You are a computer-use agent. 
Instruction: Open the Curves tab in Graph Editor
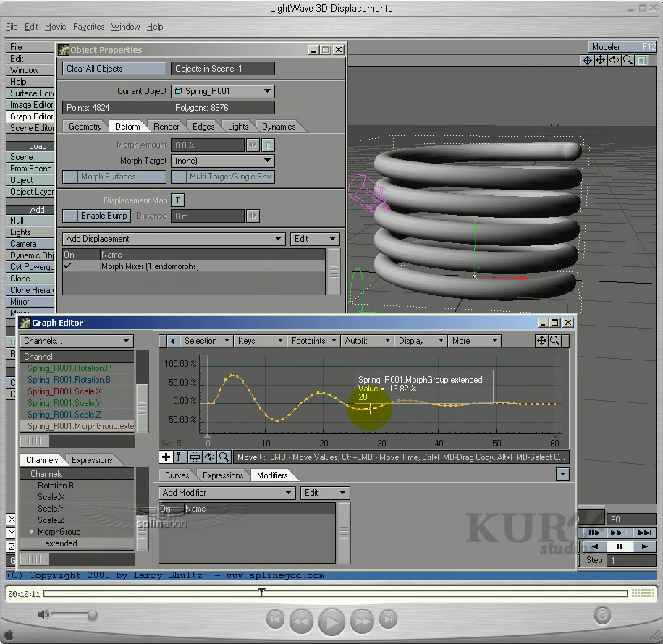[x=177, y=475]
